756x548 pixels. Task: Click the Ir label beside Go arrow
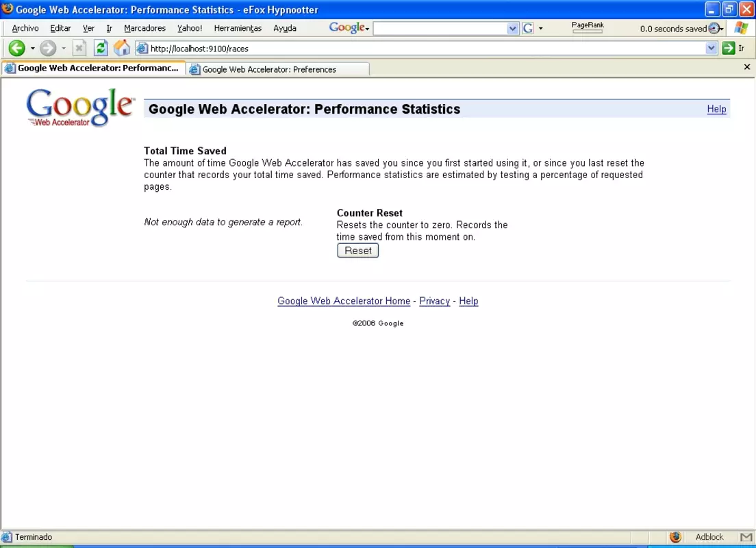pyautogui.click(x=742, y=48)
